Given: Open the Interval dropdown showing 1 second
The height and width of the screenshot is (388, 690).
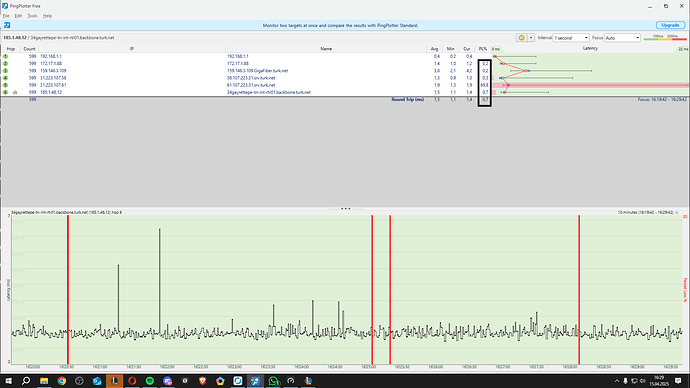Looking at the screenshot, I should (x=571, y=38).
